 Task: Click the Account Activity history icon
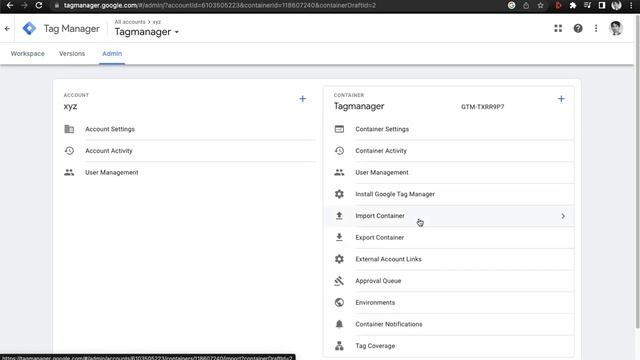tap(69, 151)
